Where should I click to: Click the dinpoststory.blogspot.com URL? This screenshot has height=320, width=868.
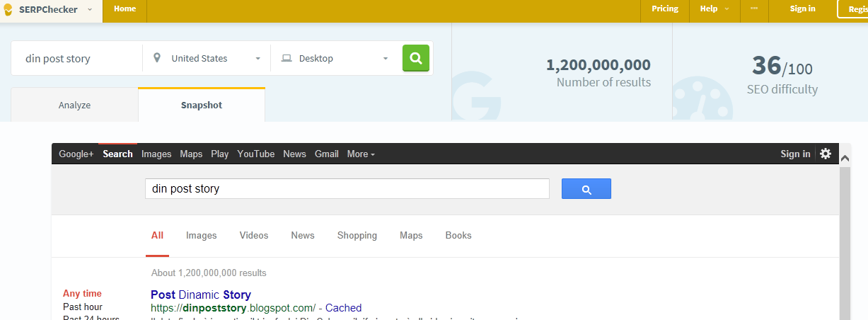click(233, 308)
